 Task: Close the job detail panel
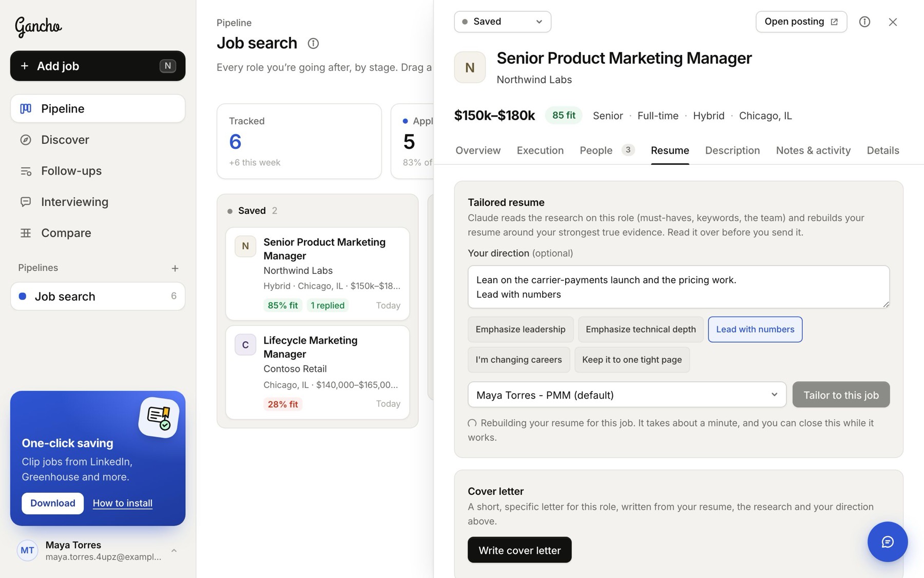point(893,22)
